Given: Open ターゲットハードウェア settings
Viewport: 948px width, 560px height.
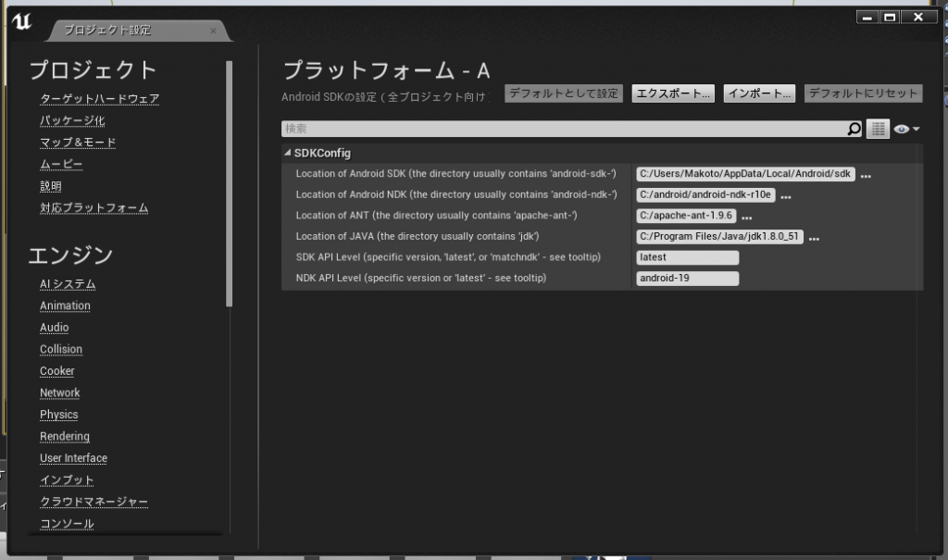Looking at the screenshot, I should pos(100,98).
